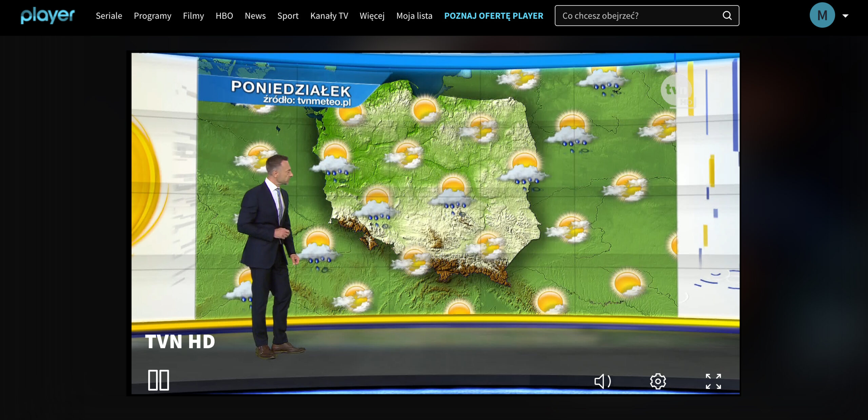Click the search magnifier icon
Viewport: 868px width, 420px height.
tap(727, 16)
